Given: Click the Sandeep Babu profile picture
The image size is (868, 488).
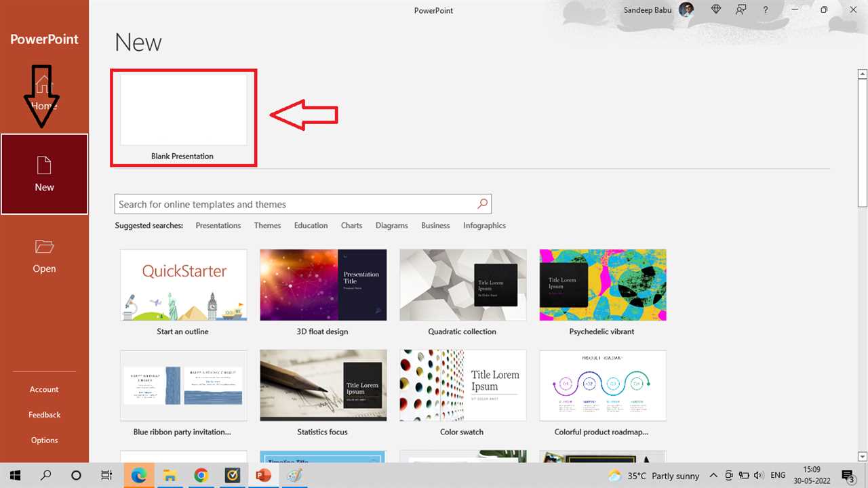Looking at the screenshot, I should tap(686, 9).
